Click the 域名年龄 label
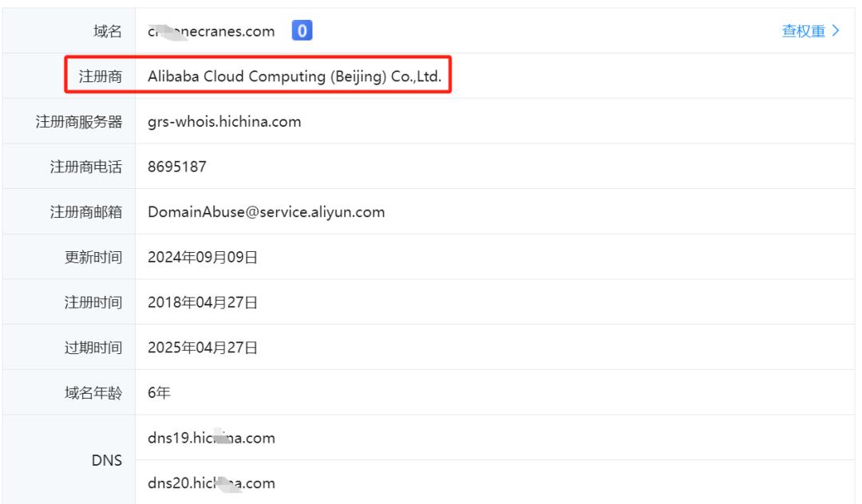 [x=93, y=392]
